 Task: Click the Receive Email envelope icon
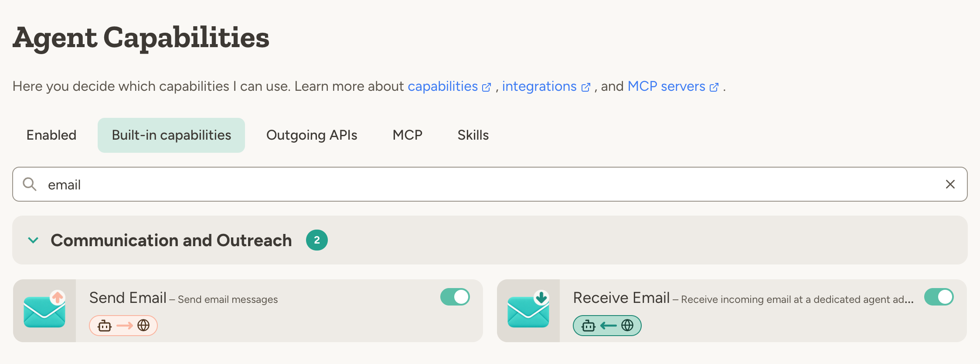[x=528, y=310]
